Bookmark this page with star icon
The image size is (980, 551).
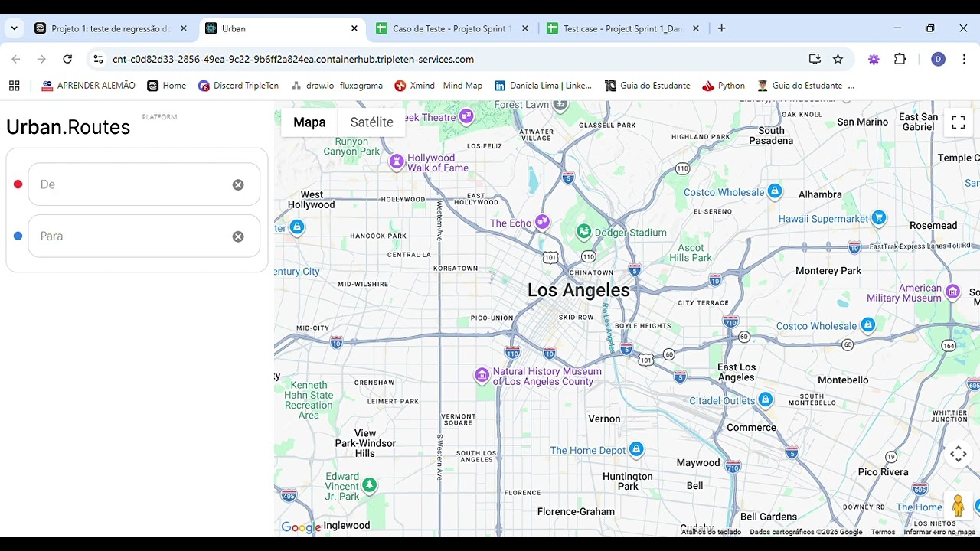click(x=838, y=59)
